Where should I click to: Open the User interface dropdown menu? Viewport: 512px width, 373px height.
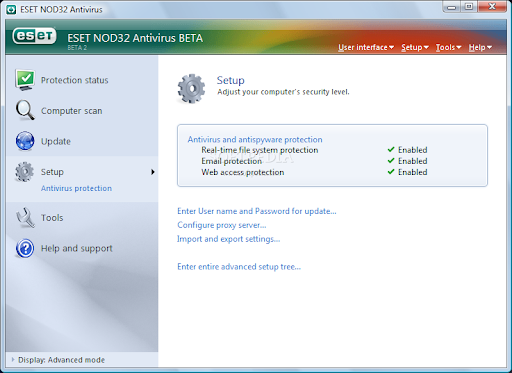tap(366, 47)
